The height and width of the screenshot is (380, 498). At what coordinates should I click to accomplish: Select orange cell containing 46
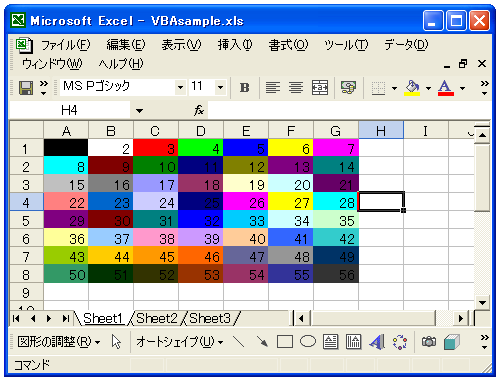click(201, 256)
